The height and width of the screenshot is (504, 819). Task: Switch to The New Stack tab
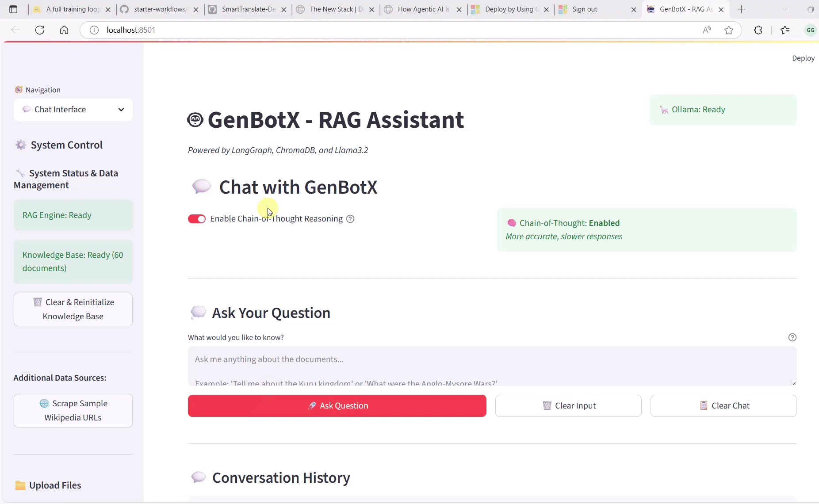tap(332, 9)
